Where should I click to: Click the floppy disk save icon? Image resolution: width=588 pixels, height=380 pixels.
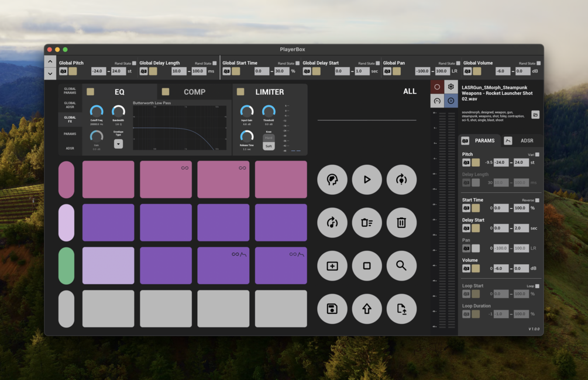point(332,309)
